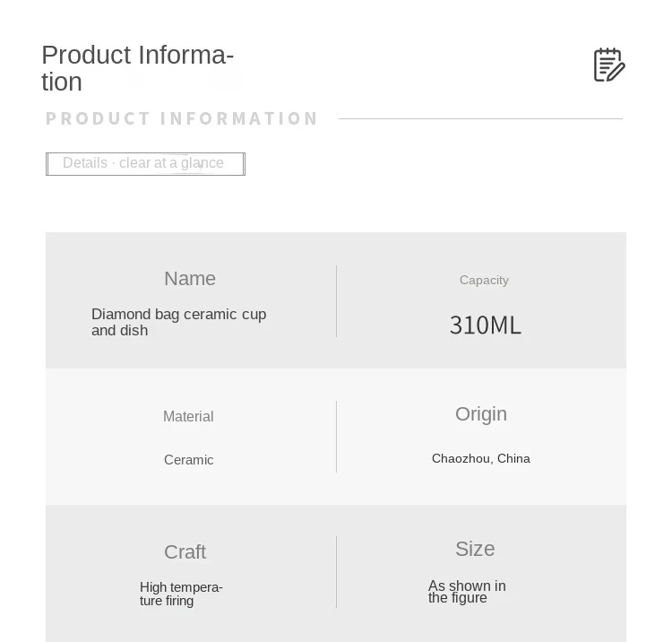This screenshot has height=642, width=672.
Task: Select the 'Material' label
Action: coord(188,416)
